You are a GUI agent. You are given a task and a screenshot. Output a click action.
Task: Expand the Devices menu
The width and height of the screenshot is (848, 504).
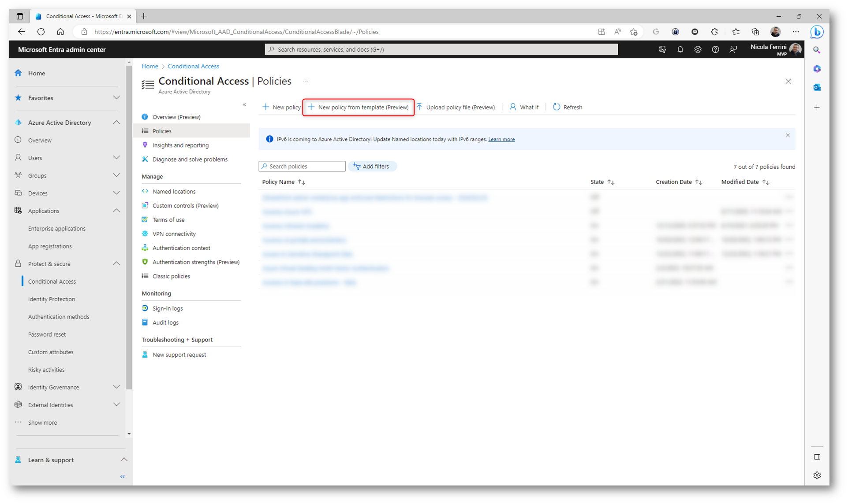coord(116,193)
